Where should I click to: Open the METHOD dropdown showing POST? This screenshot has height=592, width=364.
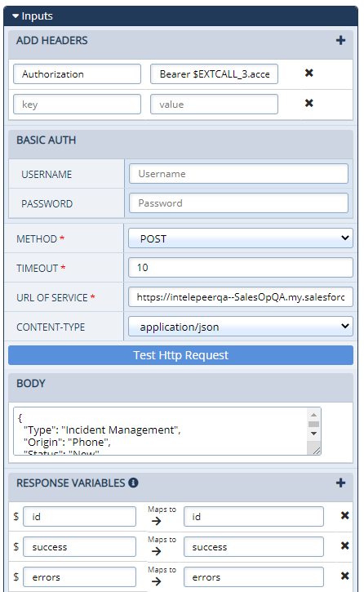point(241,238)
